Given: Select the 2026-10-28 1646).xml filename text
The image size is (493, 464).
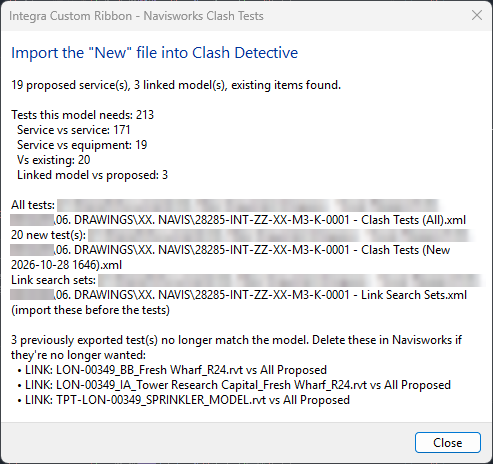Looking at the screenshot, I should pos(66,265).
